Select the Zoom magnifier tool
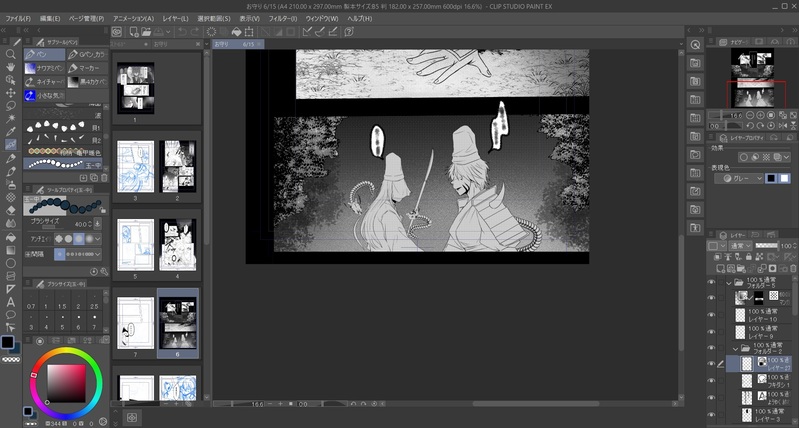Image resolution: width=799 pixels, height=428 pixels. pyautogui.click(x=10, y=54)
